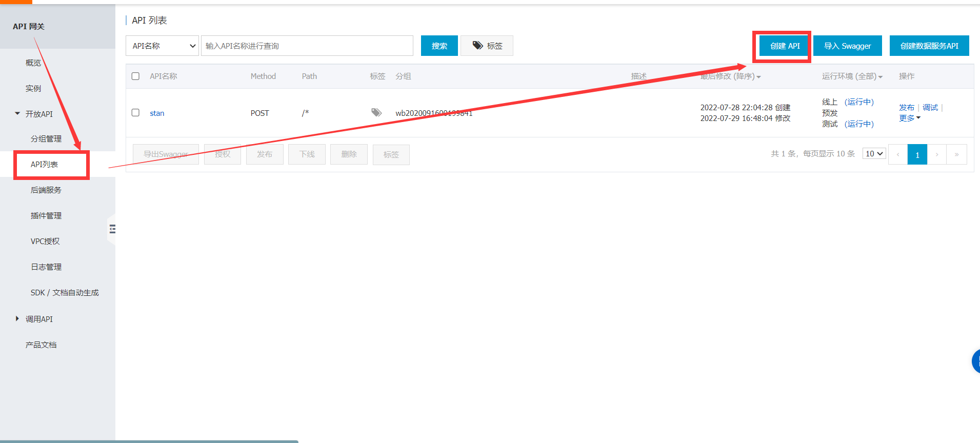Go to next page arrow

(x=937, y=154)
